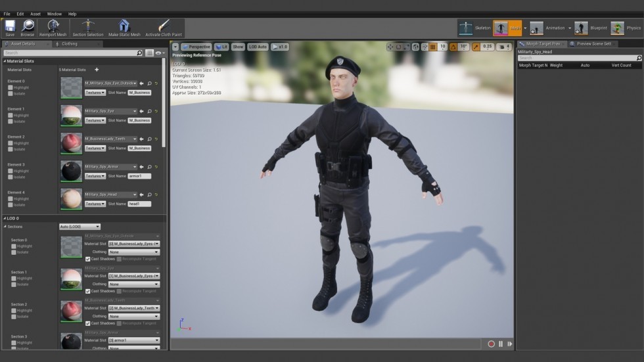Enable Highlight for Element 1

(11, 116)
